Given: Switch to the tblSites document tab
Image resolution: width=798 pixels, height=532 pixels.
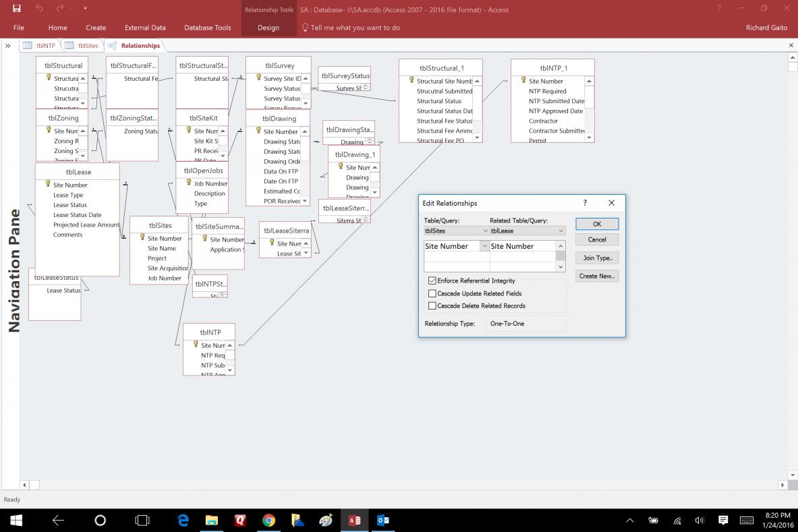Looking at the screenshot, I should [x=82, y=45].
